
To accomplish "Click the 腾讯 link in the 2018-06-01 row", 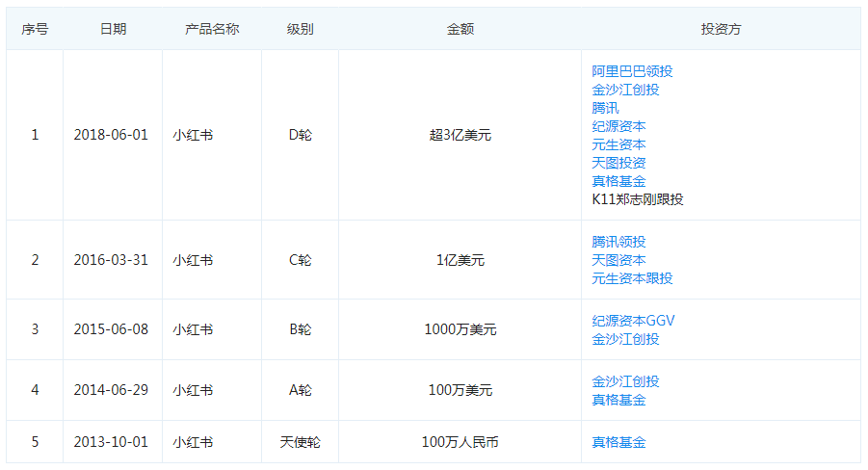I will pos(605,108).
